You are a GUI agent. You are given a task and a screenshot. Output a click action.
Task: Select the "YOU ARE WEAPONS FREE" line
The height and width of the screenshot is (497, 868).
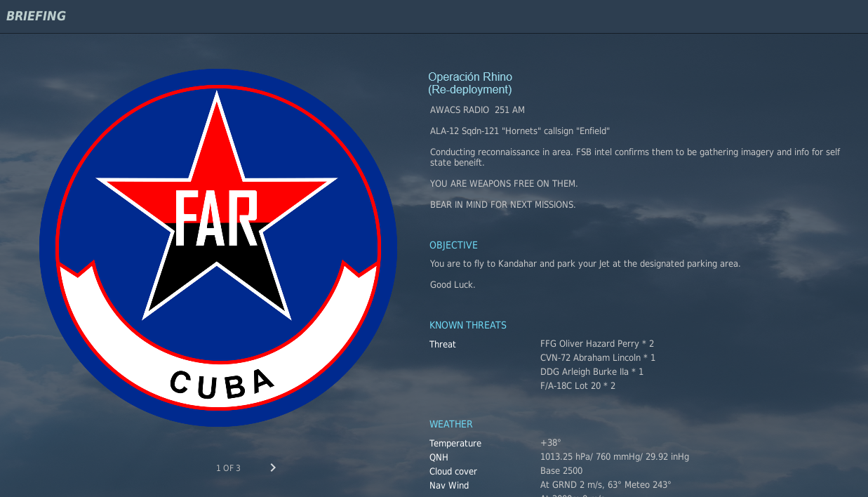(x=503, y=184)
